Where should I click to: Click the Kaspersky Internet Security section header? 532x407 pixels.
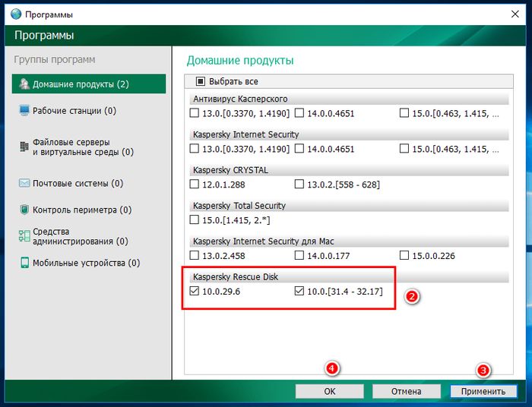(349, 134)
